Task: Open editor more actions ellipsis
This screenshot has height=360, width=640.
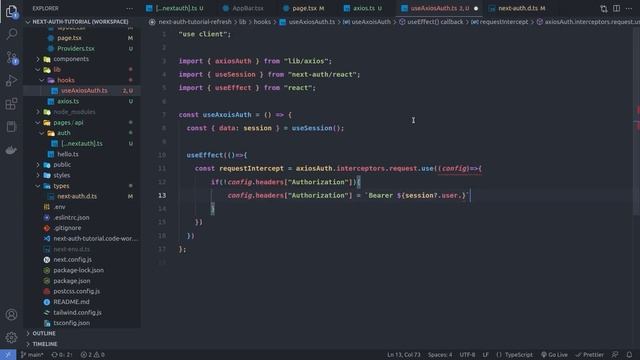Action: (629, 8)
